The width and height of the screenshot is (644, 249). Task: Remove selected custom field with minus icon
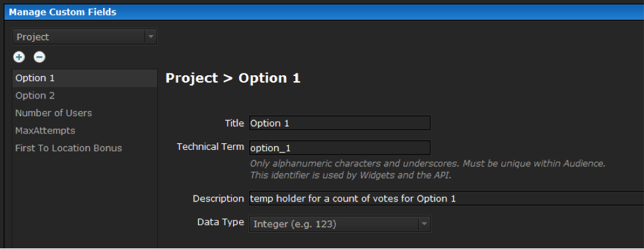tap(40, 57)
